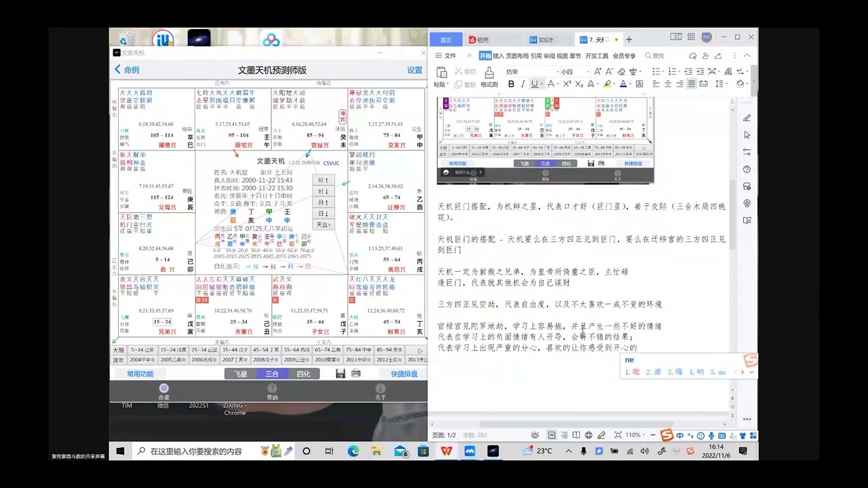Switch to 审阅 ribbon tab
Viewport: 868px width, 488px height.
pyautogui.click(x=549, y=56)
